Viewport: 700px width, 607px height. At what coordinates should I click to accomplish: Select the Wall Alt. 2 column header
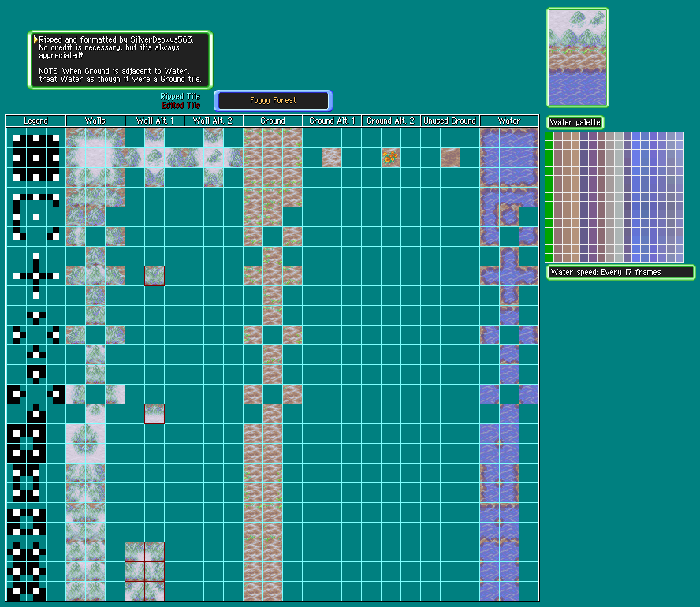pyautogui.click(x=214, y=121)
